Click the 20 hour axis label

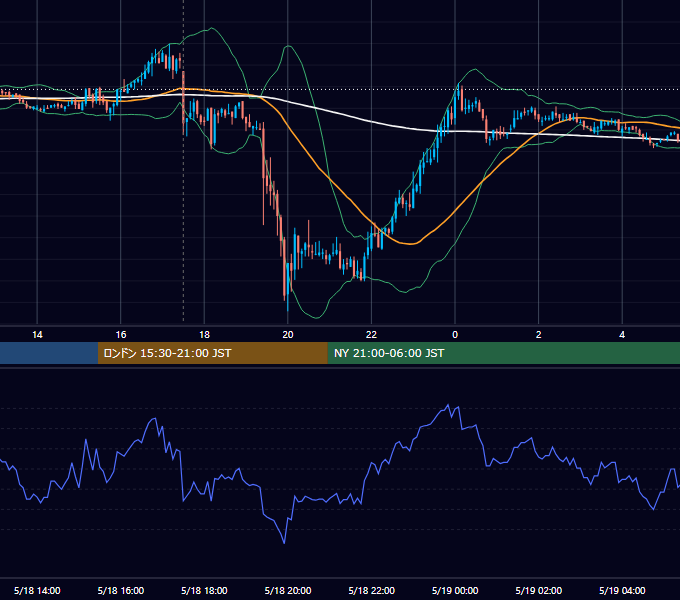288,335
